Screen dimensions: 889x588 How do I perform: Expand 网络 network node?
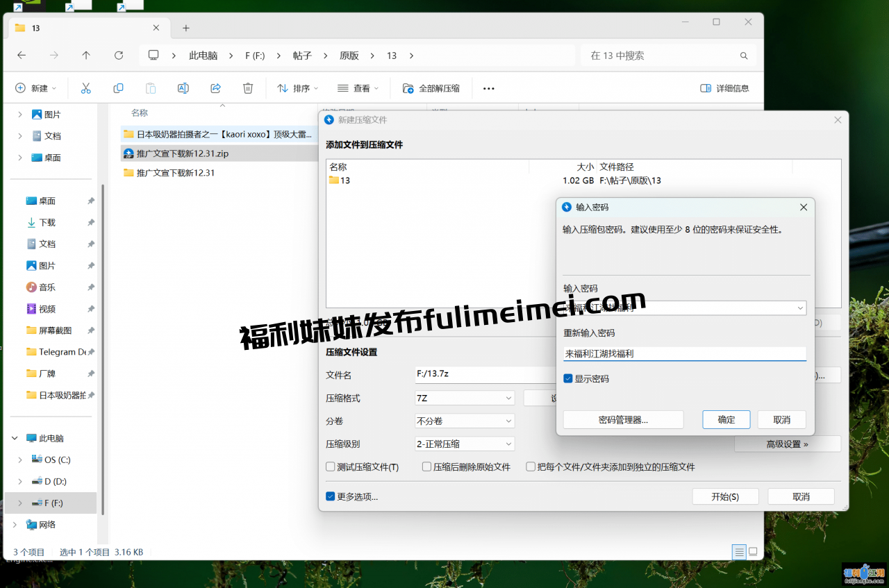(15, 524)
